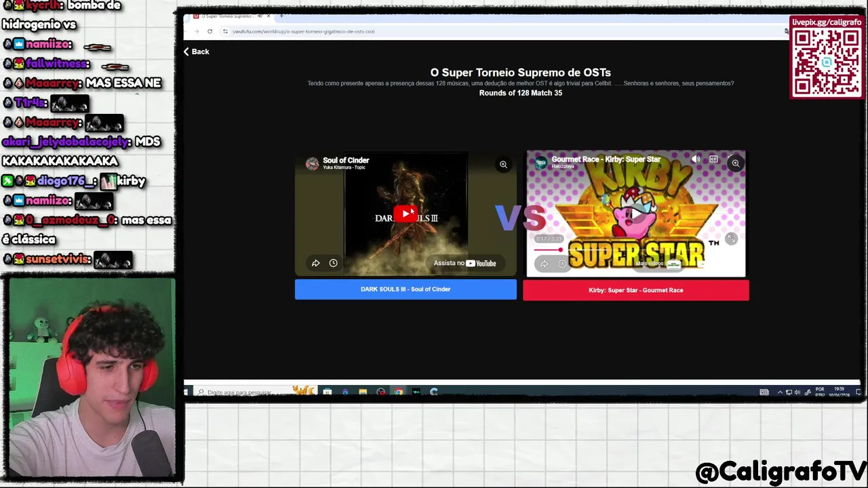Zoom the Kirby video magnifier icon
Image resolution: width=868 pixels, height=488 pixels.
(735, 163)
